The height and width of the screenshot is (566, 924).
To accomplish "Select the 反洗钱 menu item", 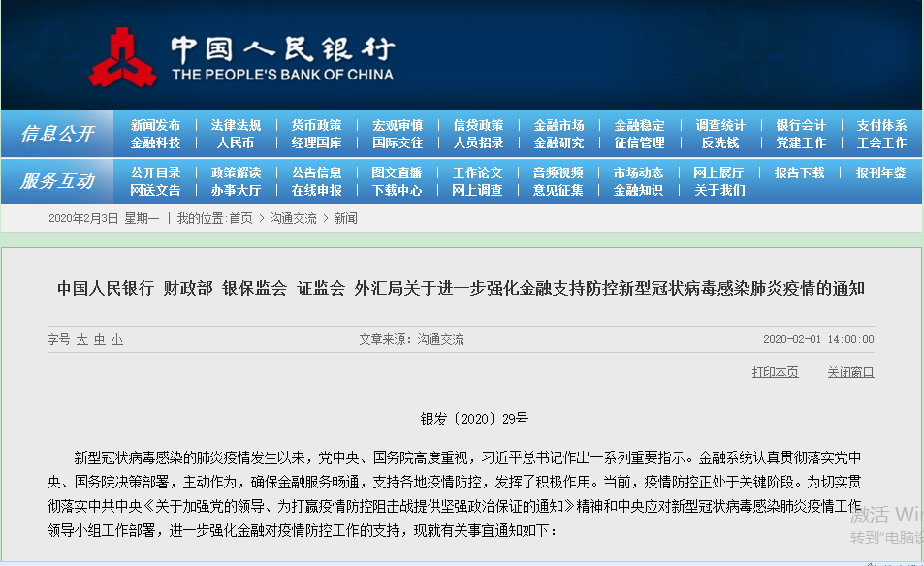I will point(720,143).
